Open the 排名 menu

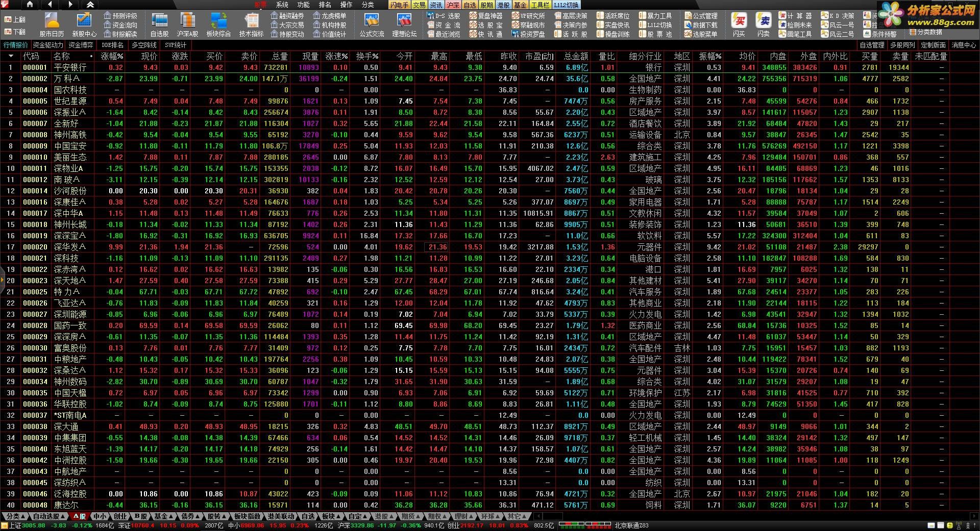[325, 5]
